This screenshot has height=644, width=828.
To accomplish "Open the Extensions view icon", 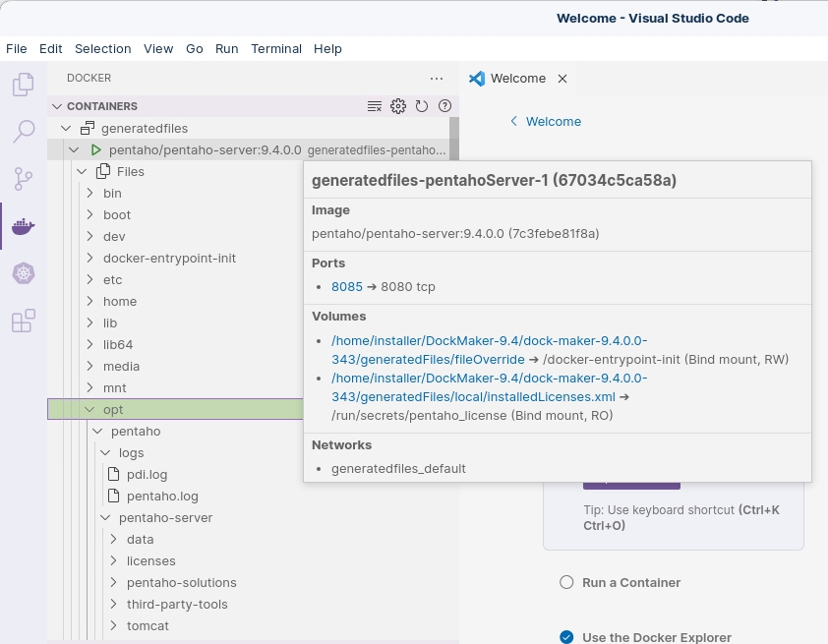I will 23,321.
